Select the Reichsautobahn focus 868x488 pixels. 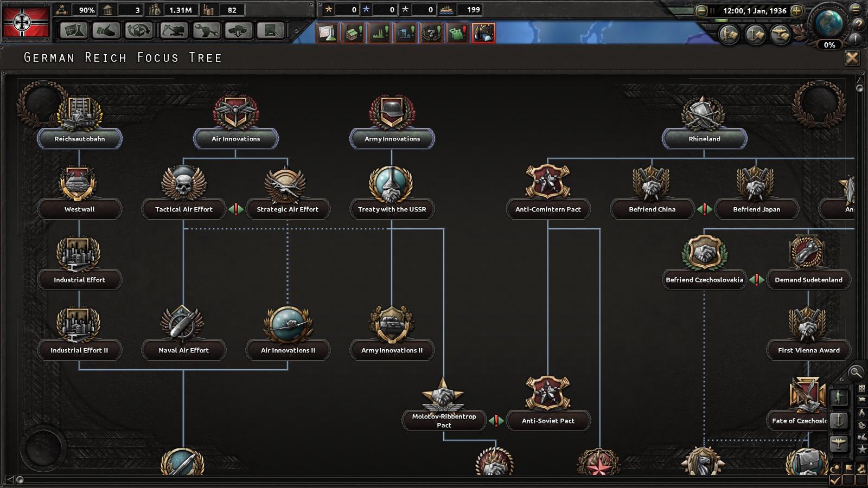point(80,139)
